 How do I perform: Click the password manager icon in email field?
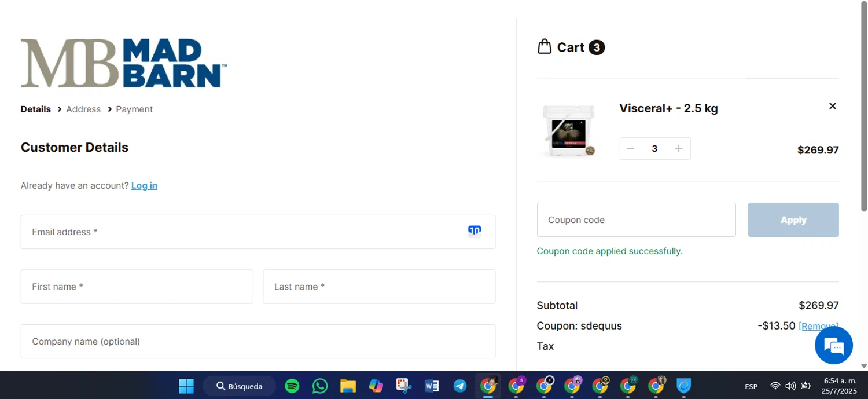click(475, 231)
